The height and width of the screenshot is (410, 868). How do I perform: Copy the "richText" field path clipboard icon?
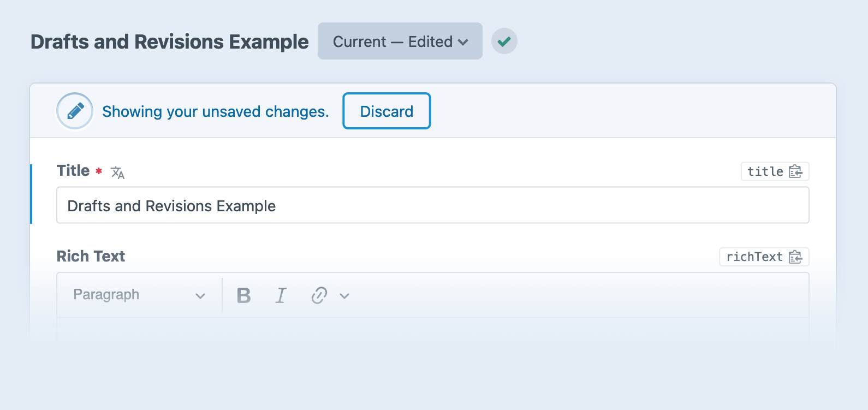[x=796, y=257]
